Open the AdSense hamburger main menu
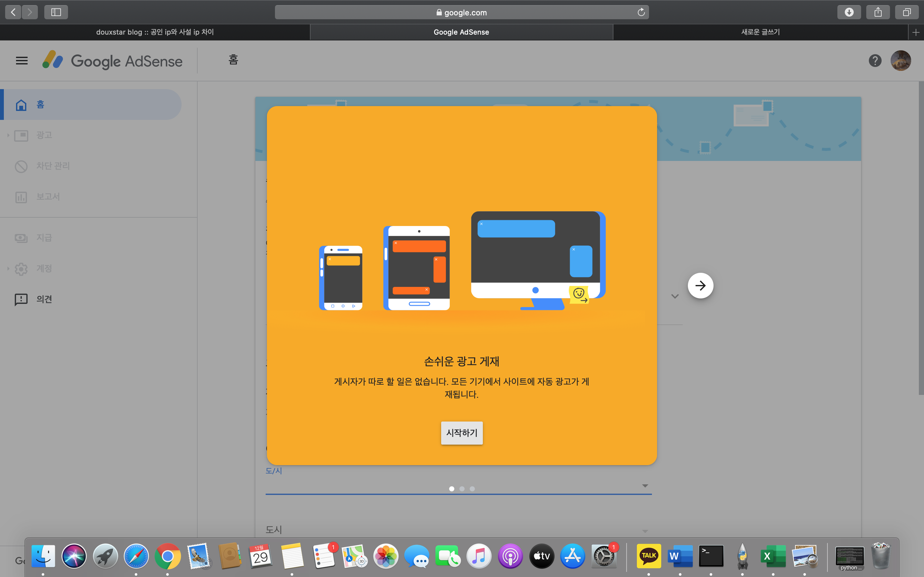Image resolution: width=924 pixels, height=577 pixels. click(x=22, y=61)
